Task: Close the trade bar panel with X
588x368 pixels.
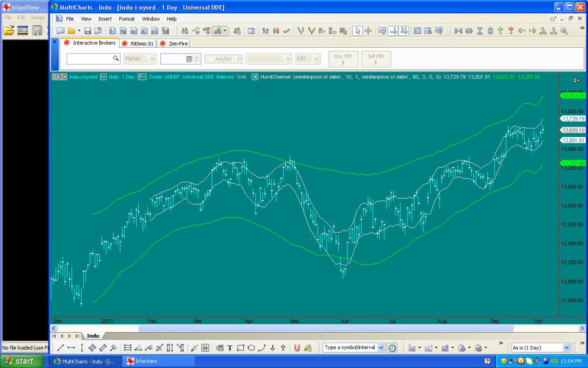Action: tap(54, 42)
